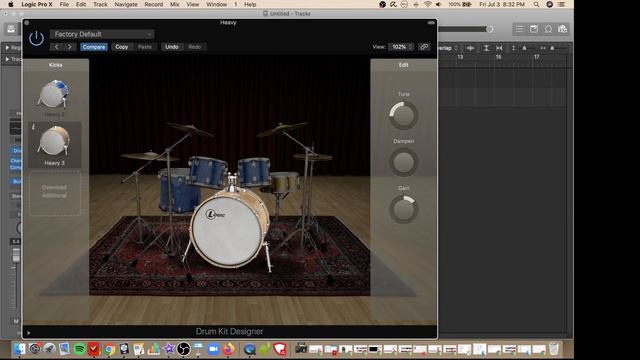Toggle the plug-in power bypass button
Screen dimensions: 640x360
tap(36, 39)
